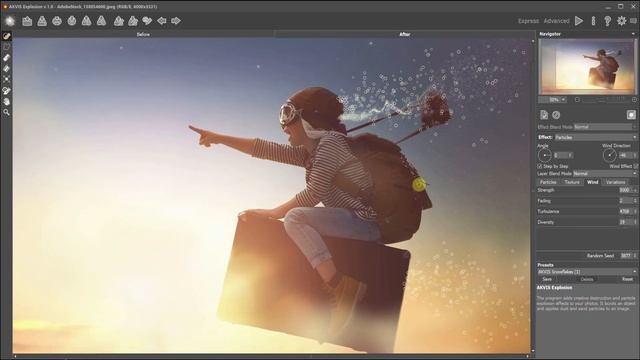This screenshot has height=360, width=640.
Task: Click the Fading slider
Action: 578,205
